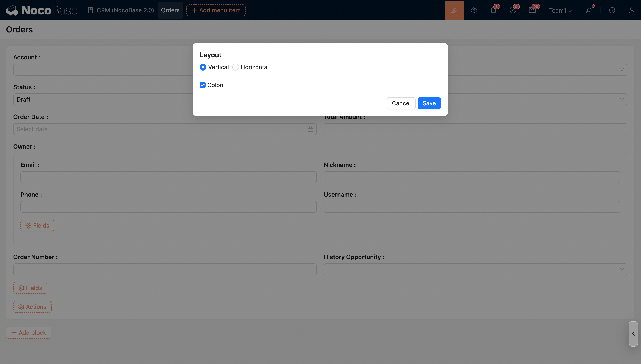Viewport: 641px width, 364px height.
Task: Select the Vertical layout radio
Action: point(203,67)
